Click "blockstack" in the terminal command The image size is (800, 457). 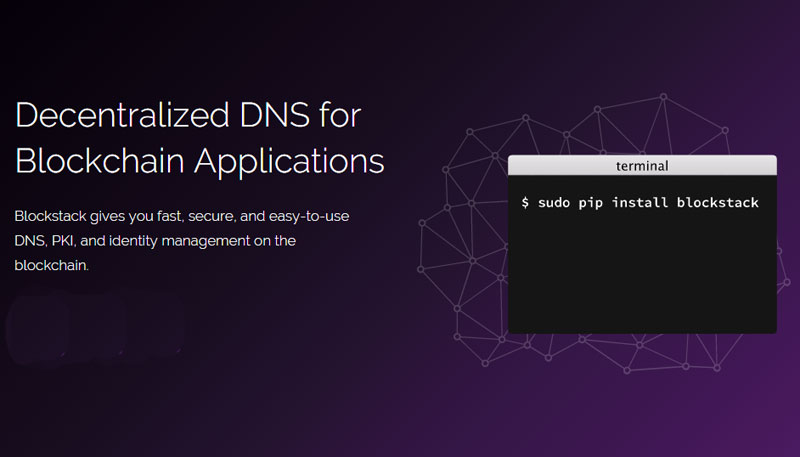[717, 202]
